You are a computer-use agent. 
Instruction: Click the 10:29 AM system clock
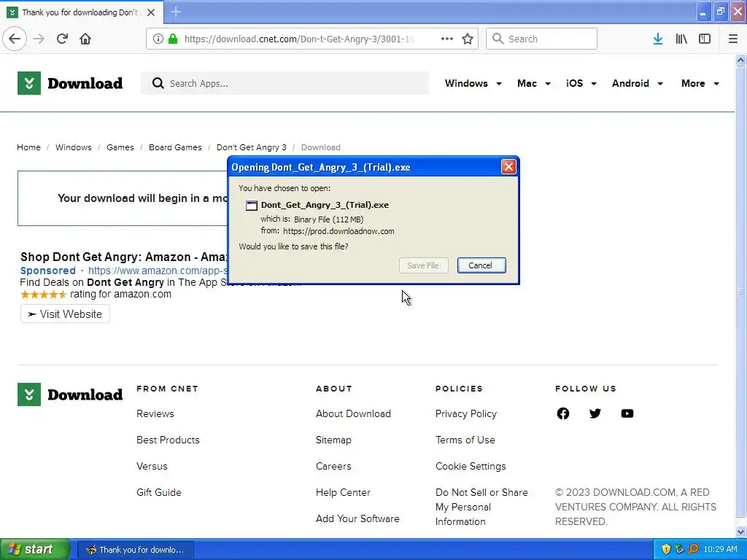click(720, 549)
